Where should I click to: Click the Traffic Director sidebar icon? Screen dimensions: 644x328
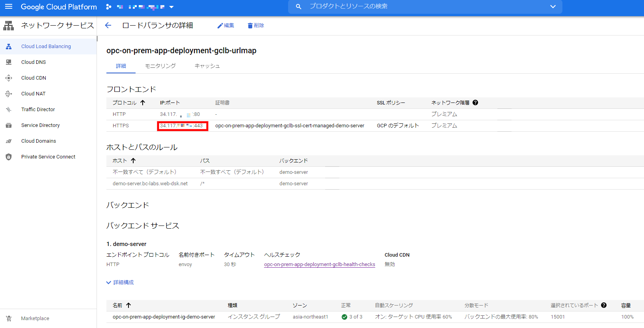coord(9,110)
